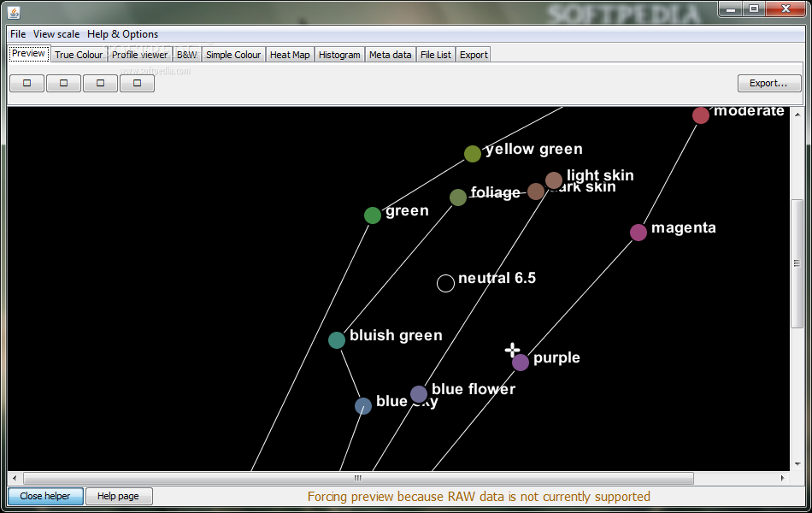This screenshot has height=513, width=812.
Task: Click the second square icon toolbar button
Action: (64, 83)
